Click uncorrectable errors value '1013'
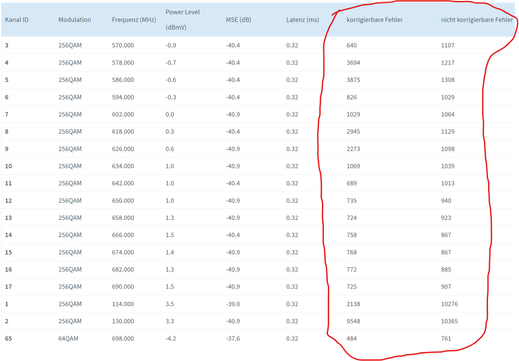The image size is (519, 361). (x=448, y=183)
